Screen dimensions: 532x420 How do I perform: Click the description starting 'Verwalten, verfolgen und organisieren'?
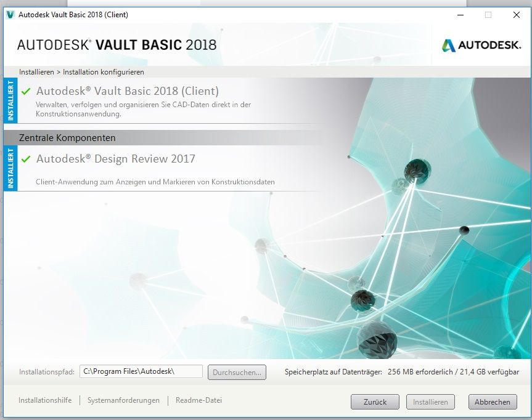click(x=143, y=109)
